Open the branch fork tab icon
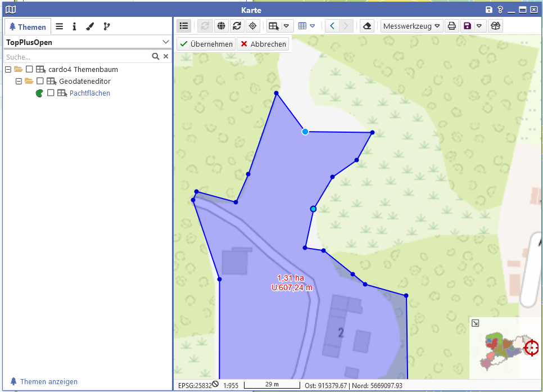The height and width of the screenshot is (392, 543). pyautogui.click(x=107, y=26)
